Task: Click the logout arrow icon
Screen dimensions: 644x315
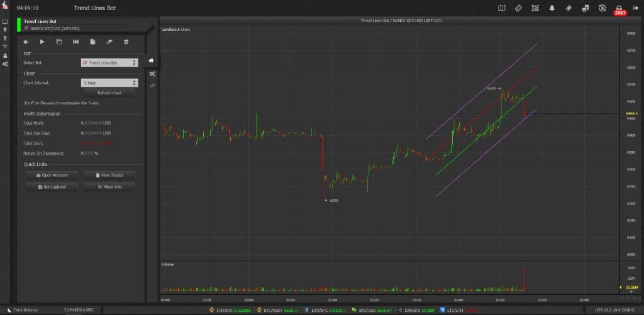Action: click(x=635, y=8)
